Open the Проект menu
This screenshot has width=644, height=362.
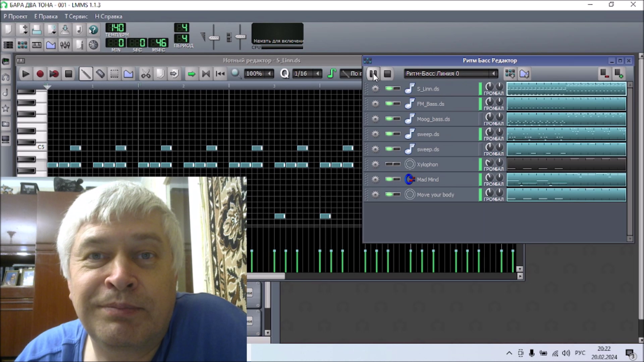(x=15, y=16)
